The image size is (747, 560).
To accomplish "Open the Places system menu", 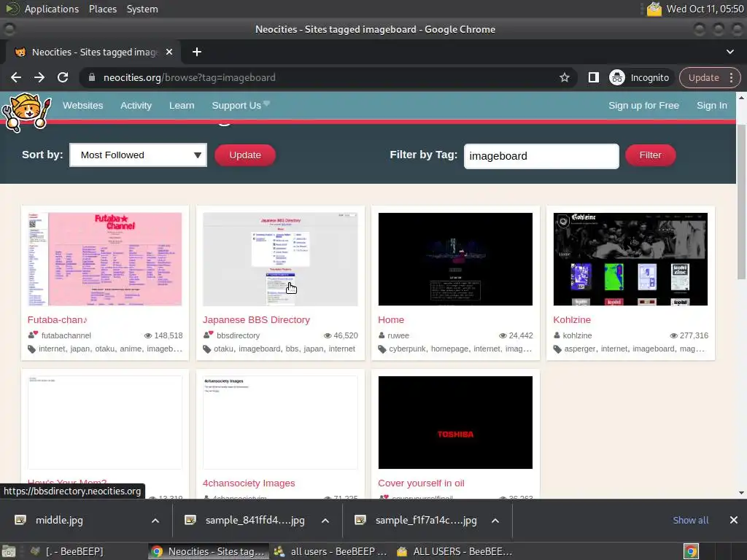I will coord(103,9).
